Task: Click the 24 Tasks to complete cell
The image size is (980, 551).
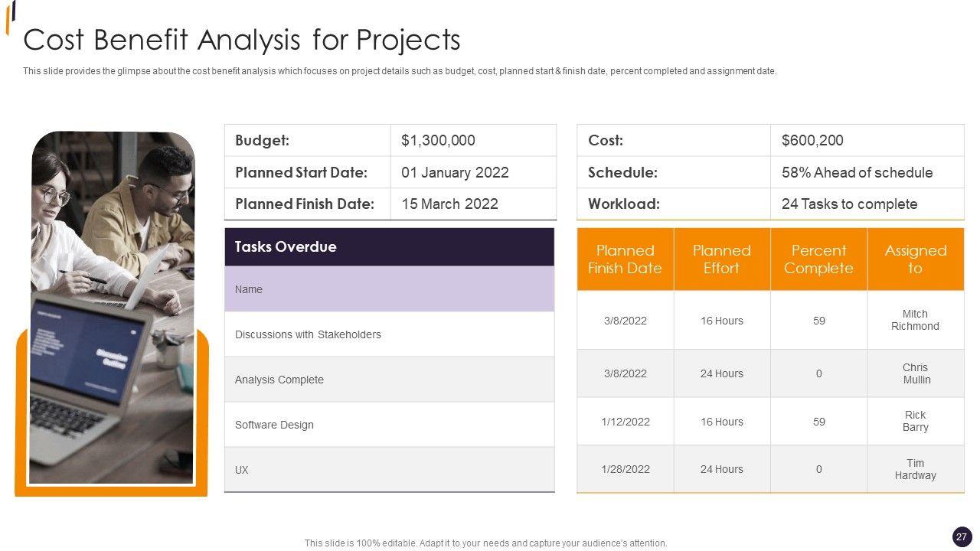Action: pos(866,204)
